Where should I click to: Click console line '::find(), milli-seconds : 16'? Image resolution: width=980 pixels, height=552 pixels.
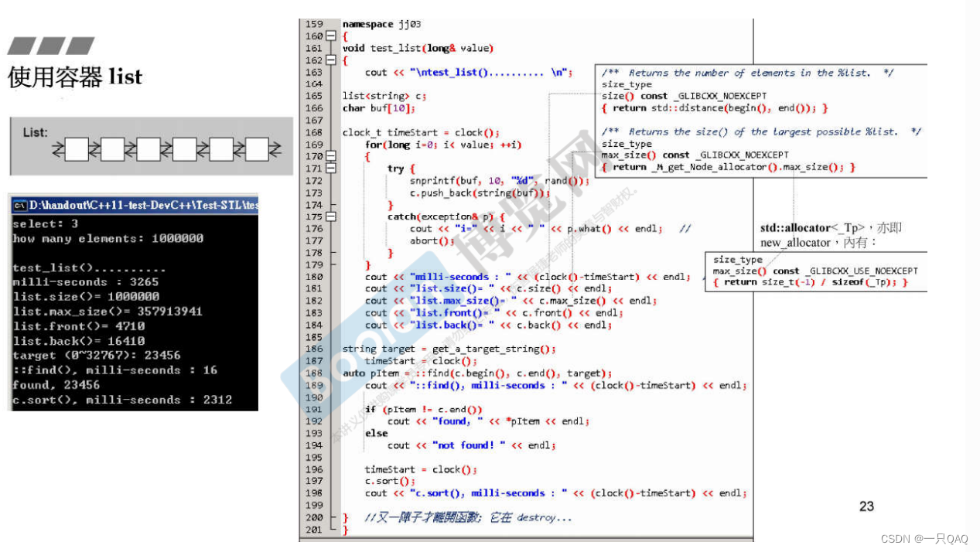point(114,370)
